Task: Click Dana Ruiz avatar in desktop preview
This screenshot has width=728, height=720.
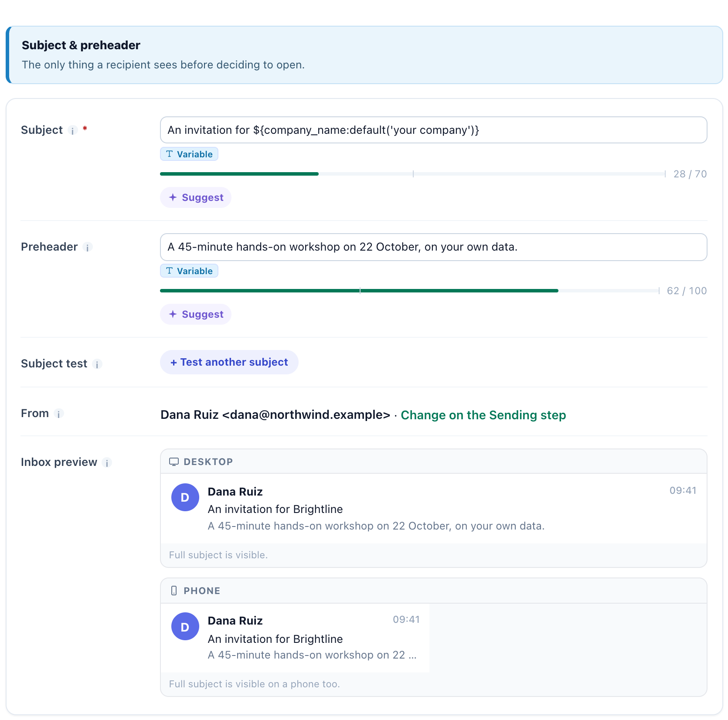Action: coord(185,497)
